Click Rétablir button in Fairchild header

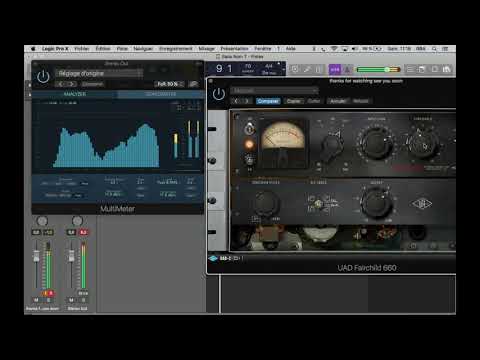pyautogui.click(x=361, y=101)
